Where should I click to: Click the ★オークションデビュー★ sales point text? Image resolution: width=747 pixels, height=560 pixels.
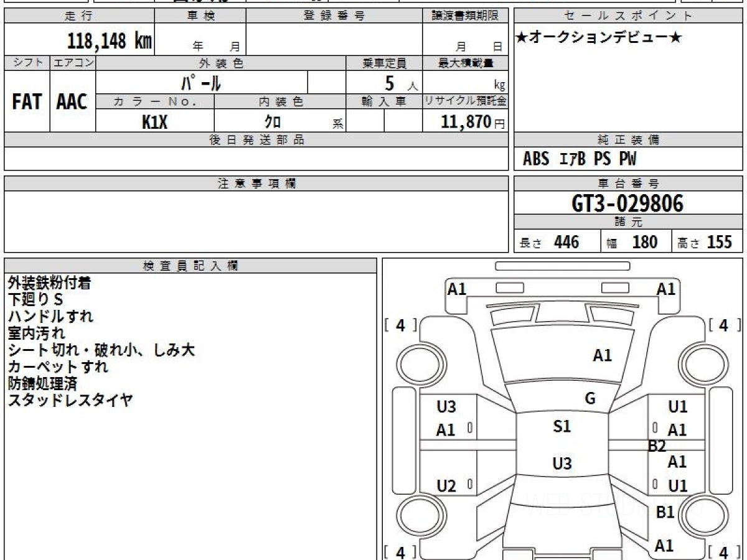(599, 38)
